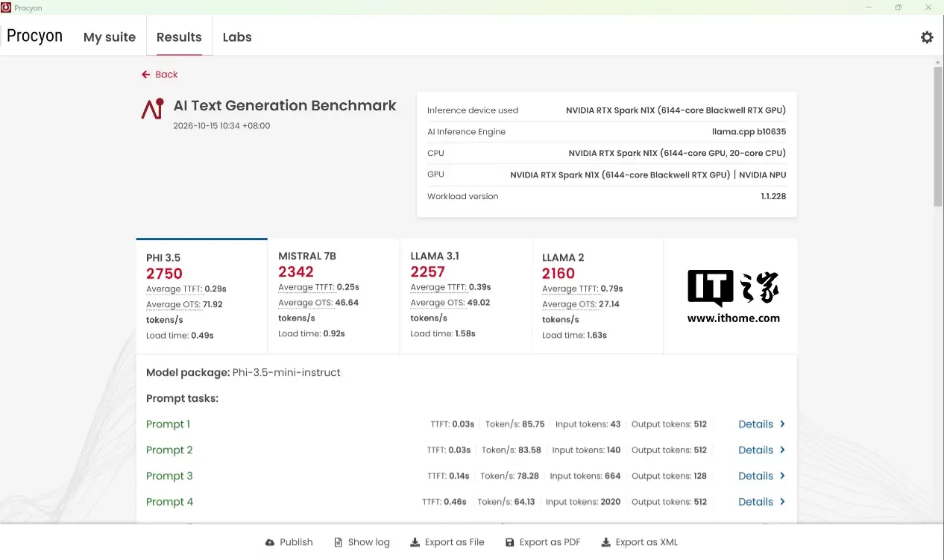Open the settings gear icon
Viewport: 944px width, 560px height.
pyautogui.click(x=927, y=37)
